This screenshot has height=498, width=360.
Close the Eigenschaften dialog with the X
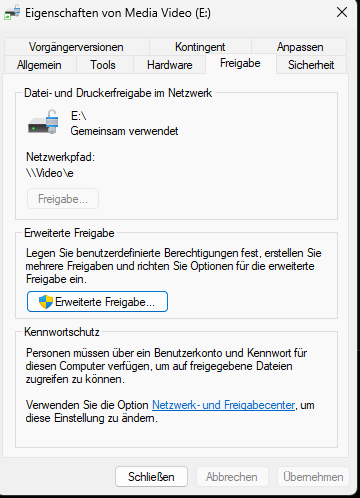[x=342, y=13]
